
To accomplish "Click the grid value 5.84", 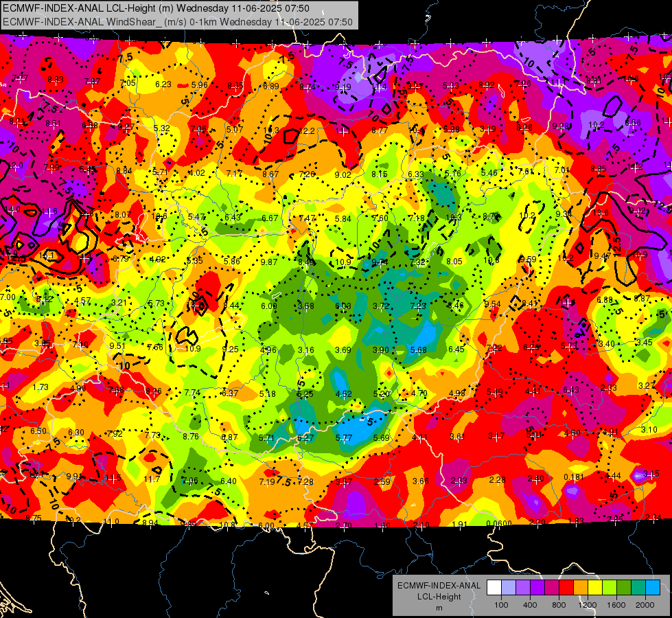I will (x=343, y=219).
